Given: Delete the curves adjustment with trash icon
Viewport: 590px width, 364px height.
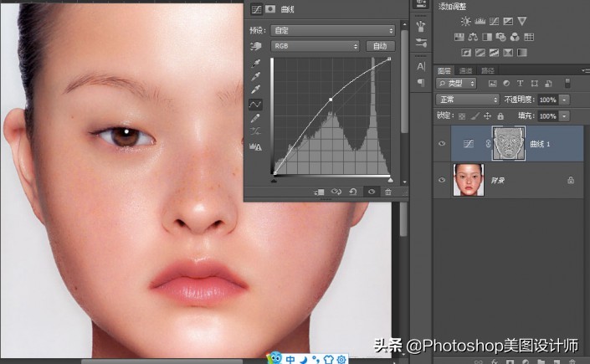Looking at the screenshot, I should point(387,192).
